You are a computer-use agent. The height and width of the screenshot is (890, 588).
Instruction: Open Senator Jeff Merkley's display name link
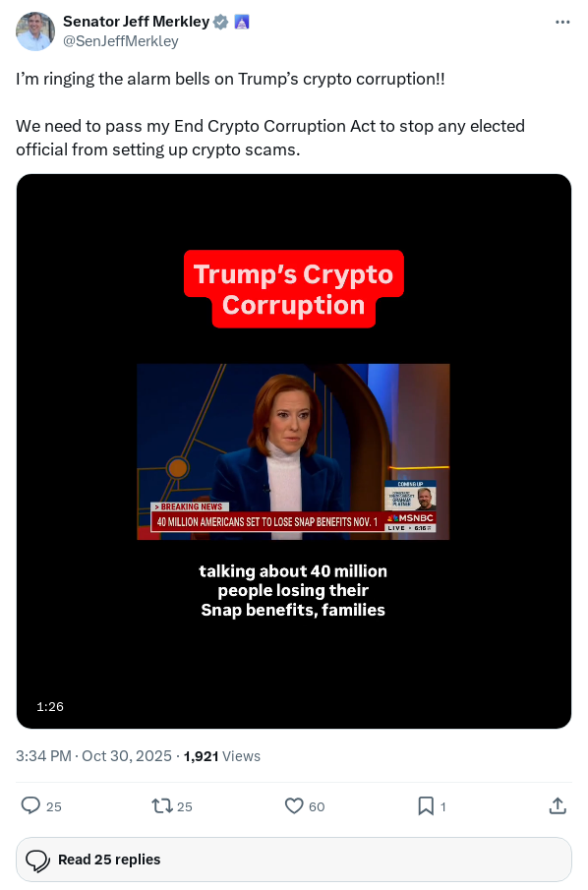[x=136, y=21]
